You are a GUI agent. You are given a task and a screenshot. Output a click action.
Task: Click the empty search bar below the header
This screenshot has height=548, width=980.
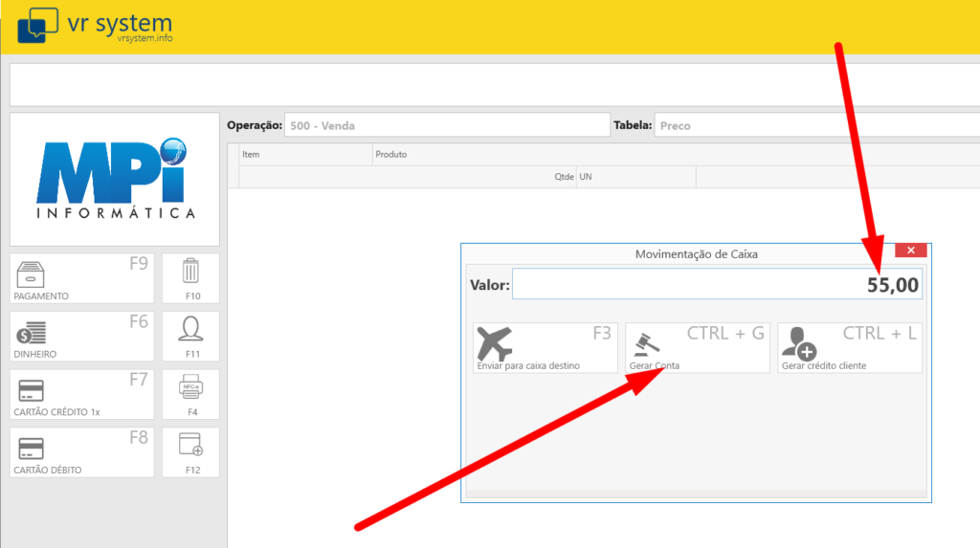coord(493,85)
